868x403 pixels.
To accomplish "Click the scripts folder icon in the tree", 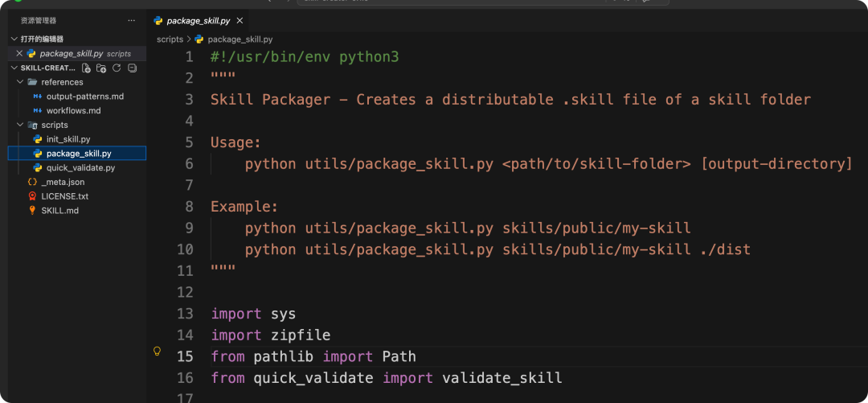I will (33, 125).
